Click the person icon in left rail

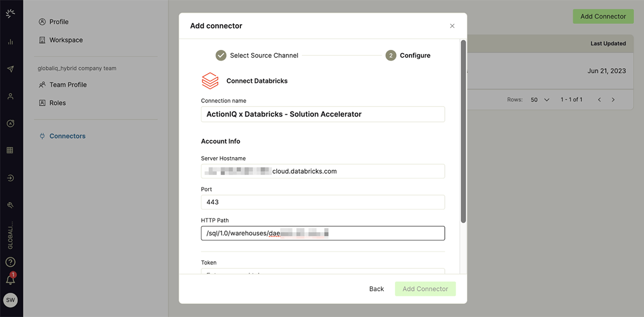coord(10,97)
